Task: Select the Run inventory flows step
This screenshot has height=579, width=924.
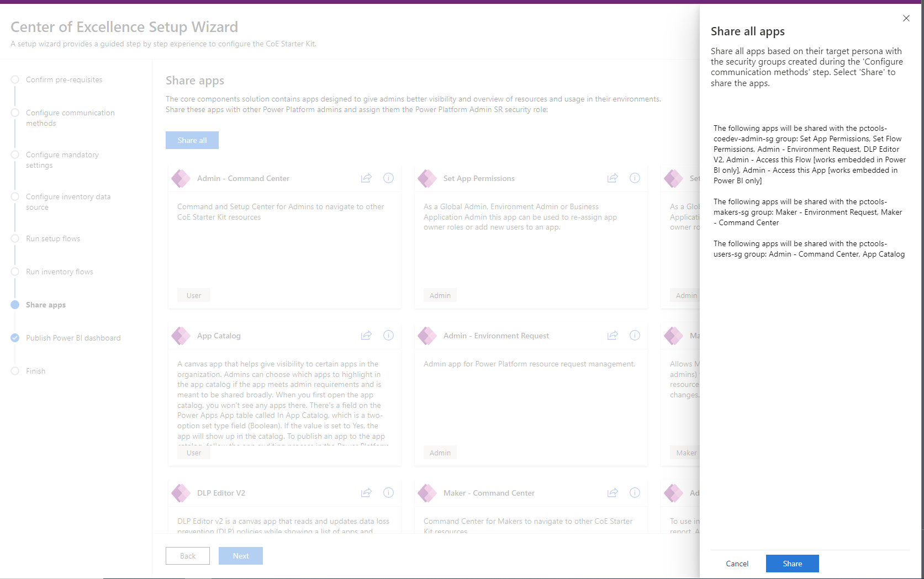Action: click(x=59, y=272)
